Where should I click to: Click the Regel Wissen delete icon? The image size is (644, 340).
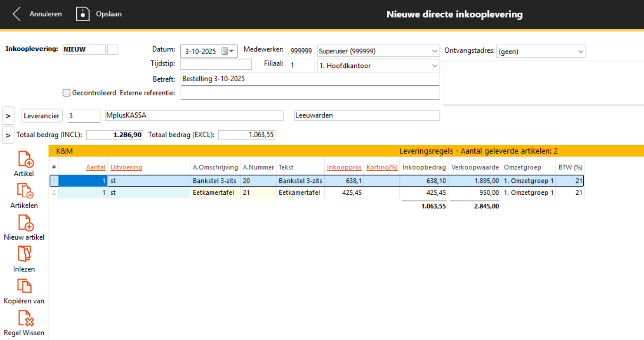tap(25, 318)
